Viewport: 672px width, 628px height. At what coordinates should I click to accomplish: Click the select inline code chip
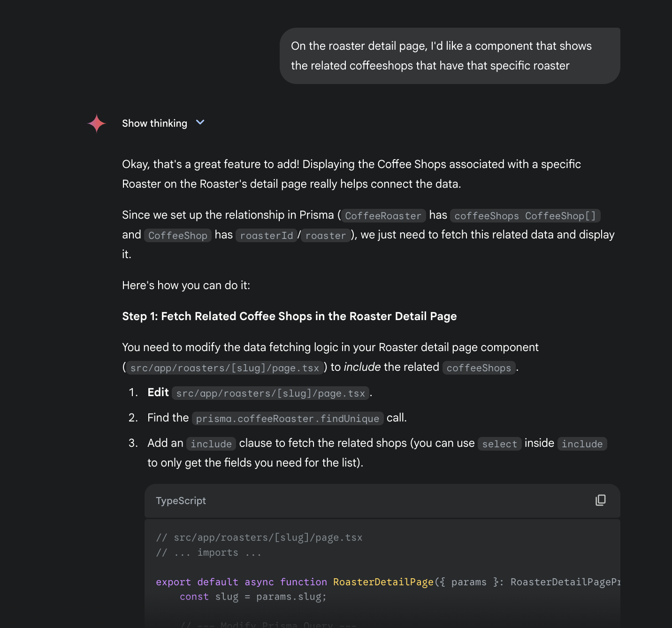point(500,444)
